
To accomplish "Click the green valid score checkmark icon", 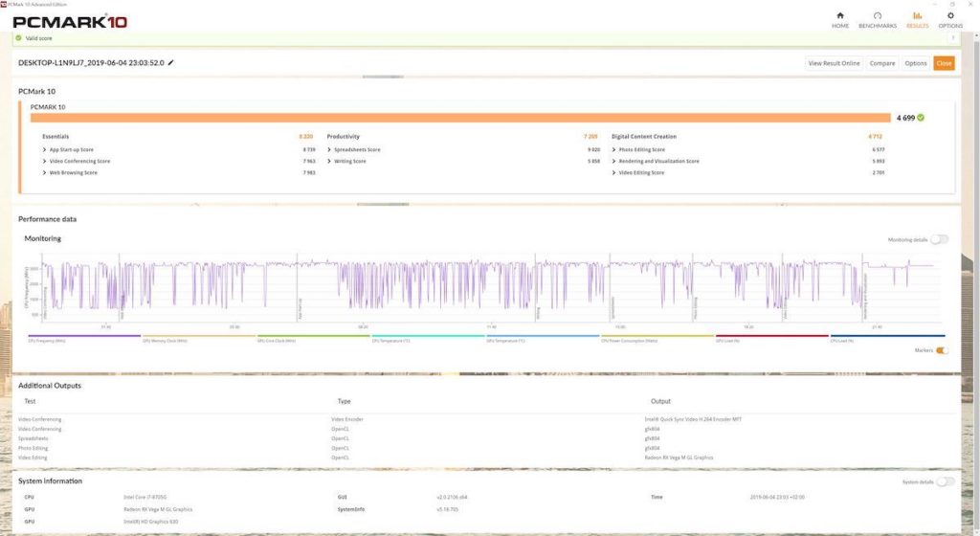I will coord(18,38).
